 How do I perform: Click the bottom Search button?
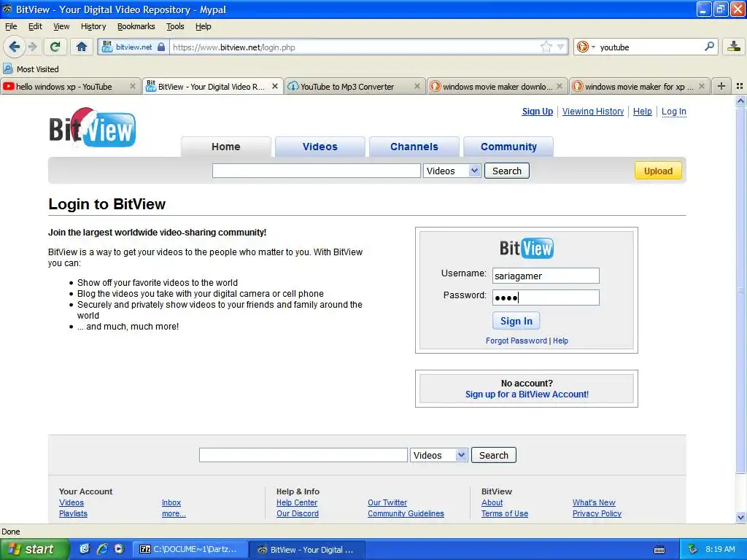pyautogui.click(x=494, y=455)
